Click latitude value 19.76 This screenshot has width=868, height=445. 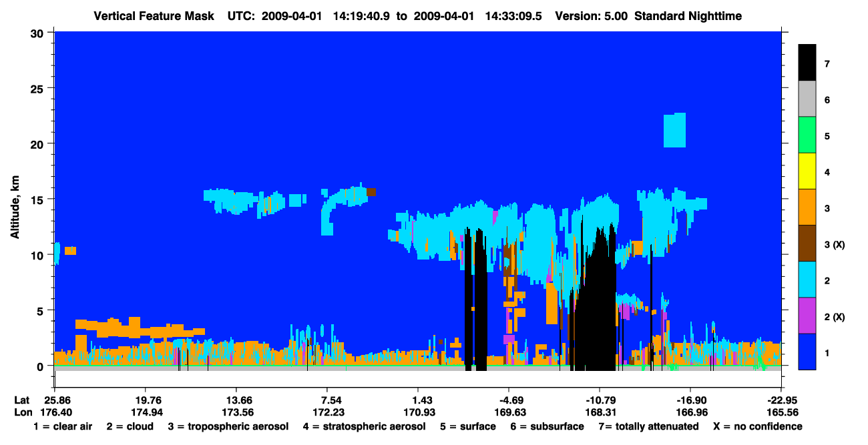[x=146, y=400]
